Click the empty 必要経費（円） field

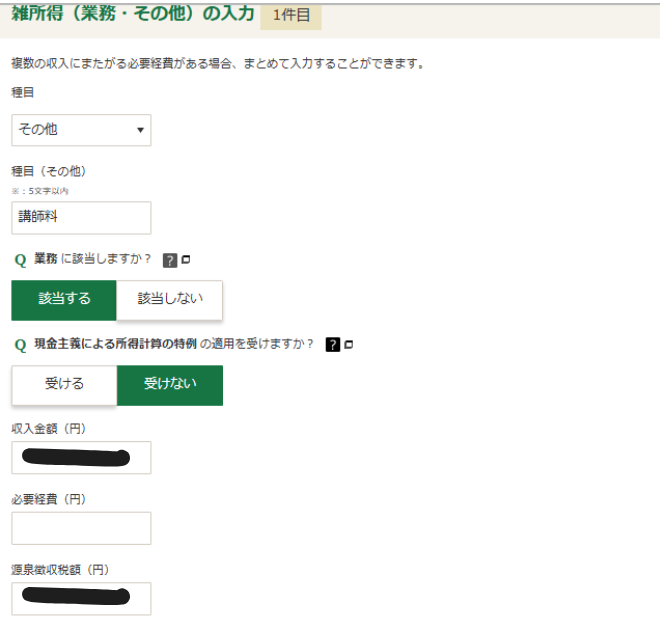coord(81,528)
